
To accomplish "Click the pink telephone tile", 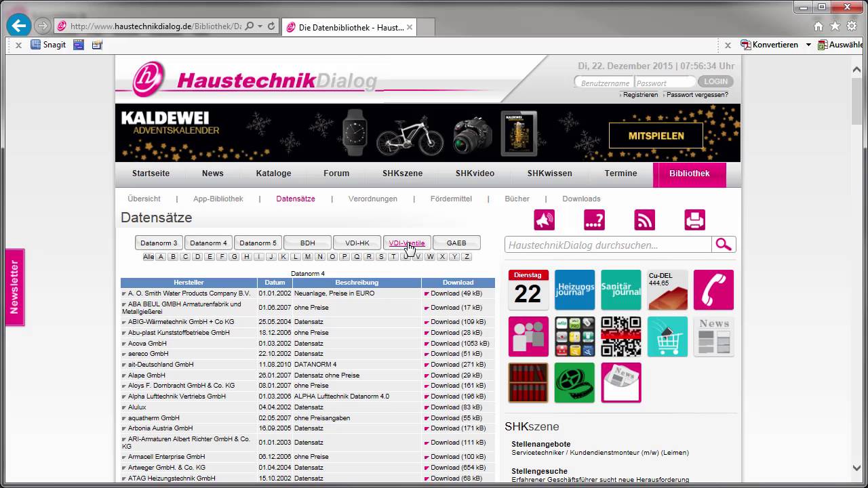I will coord(714,290).
